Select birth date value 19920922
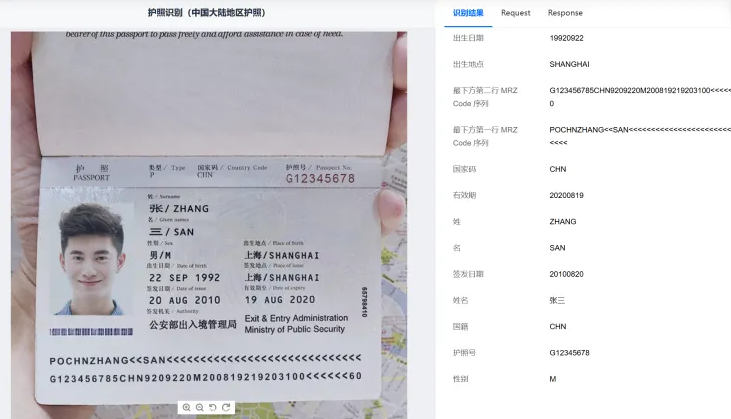 [x=566, y=38]
